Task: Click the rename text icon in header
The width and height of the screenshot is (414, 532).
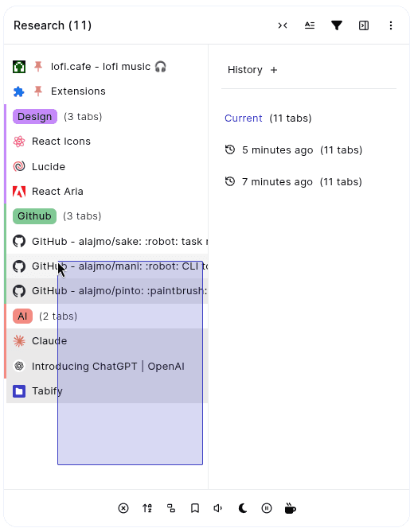Action: click(x=310, y=25)
